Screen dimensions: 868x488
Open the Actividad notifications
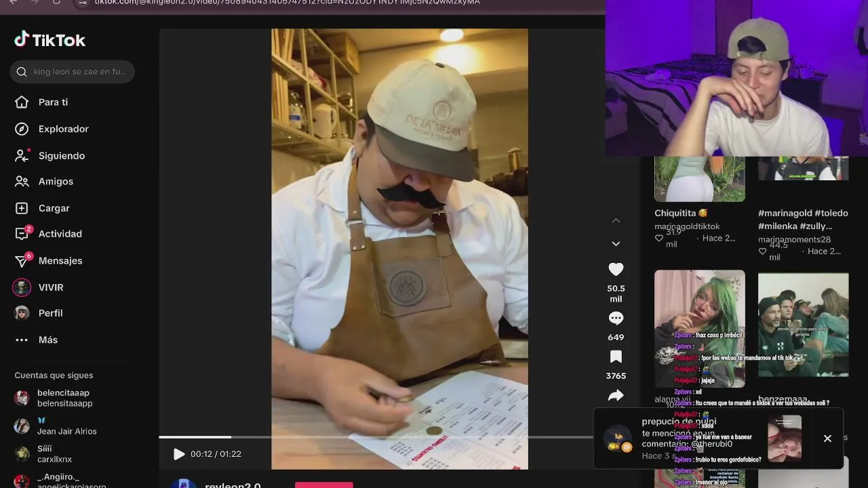[60, 234]
